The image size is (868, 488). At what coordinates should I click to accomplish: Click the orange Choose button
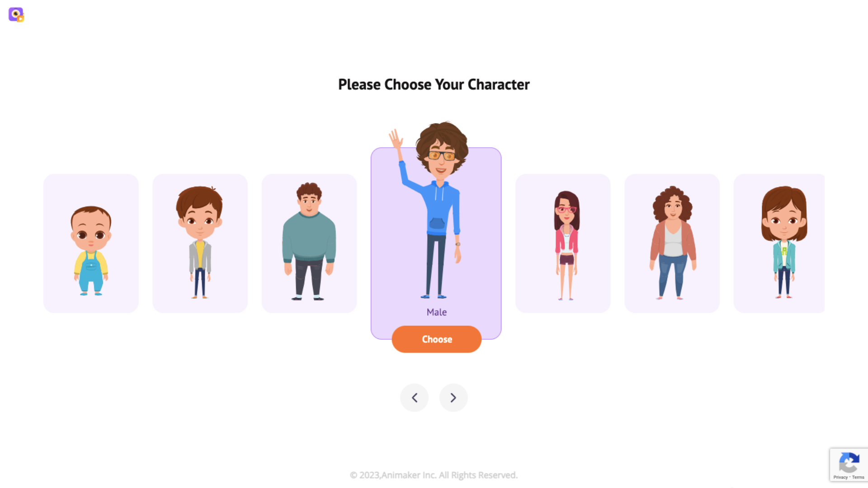tap(436, 339)
